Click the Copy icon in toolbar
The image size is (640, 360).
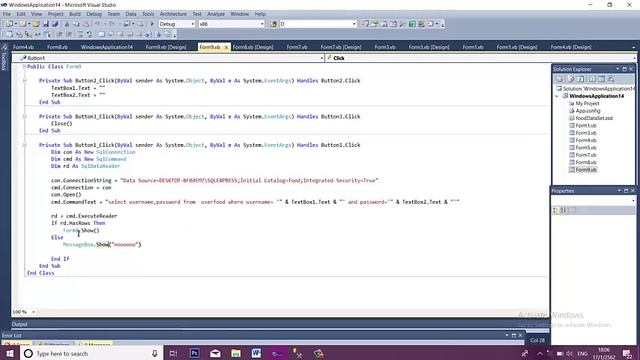coord(76,24)
